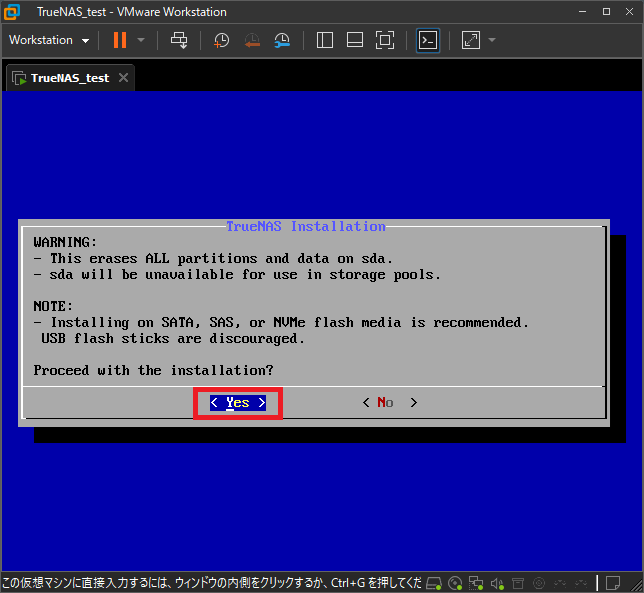
Task: Maximize the VMware Workstation window
Action: click(x=606, y=11)
